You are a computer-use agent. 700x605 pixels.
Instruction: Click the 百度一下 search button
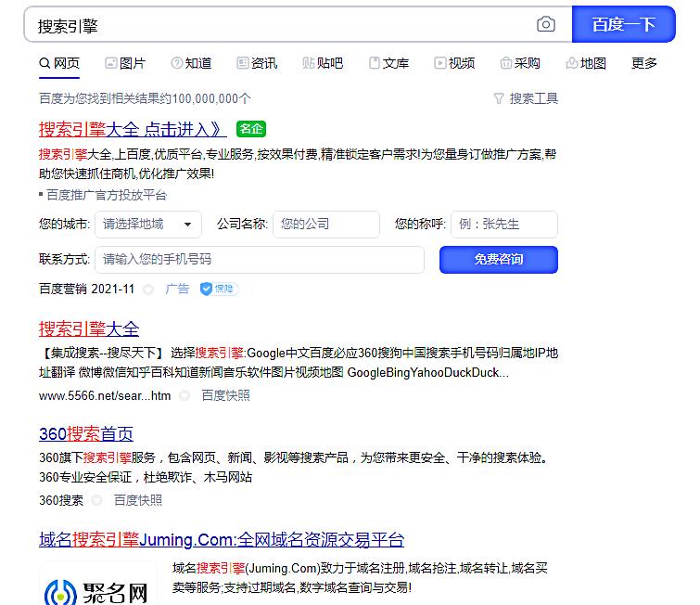pyautogui.click(x=623, y=24)
